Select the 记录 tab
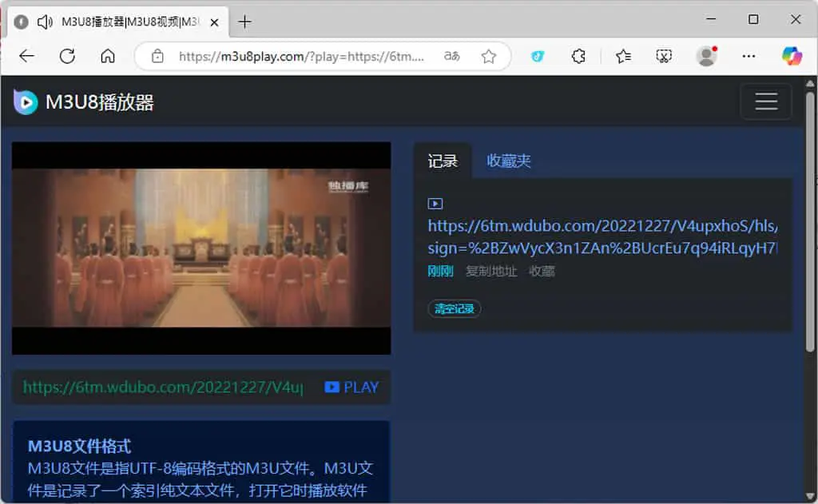The width and height of the screenshot is (818, 504). click(443, 161)
